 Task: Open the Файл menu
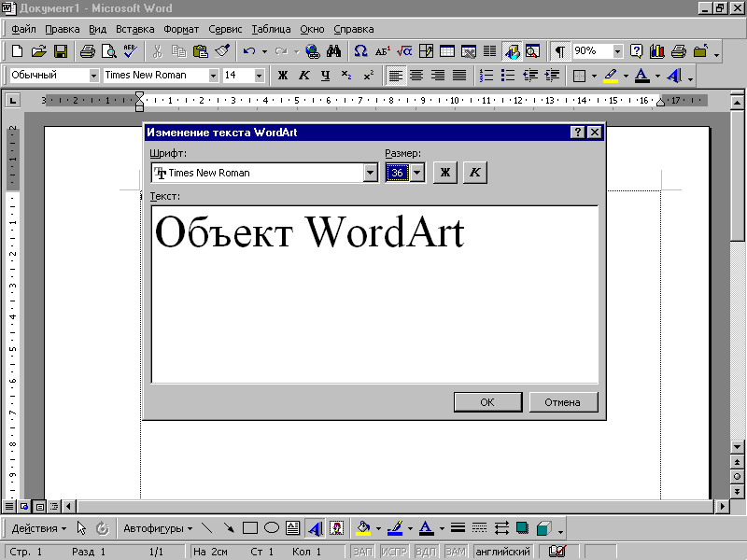pyautogui.click(x=23, y=29)
